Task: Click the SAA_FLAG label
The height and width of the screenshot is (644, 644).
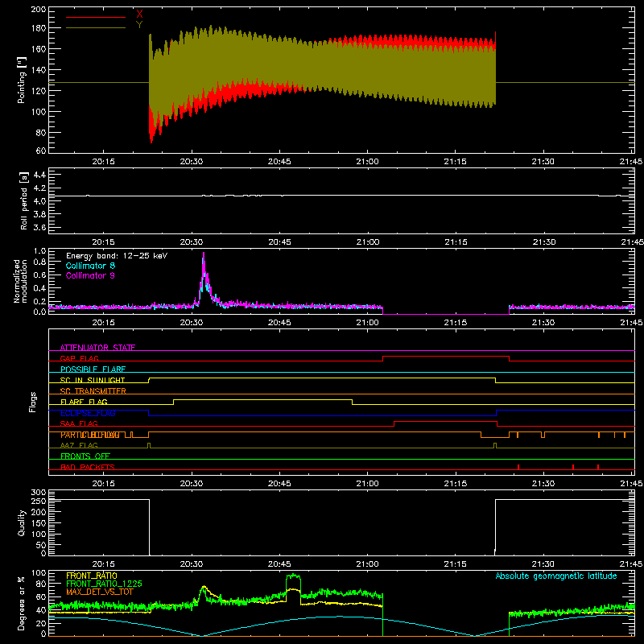Action: [x=79, y=423]
